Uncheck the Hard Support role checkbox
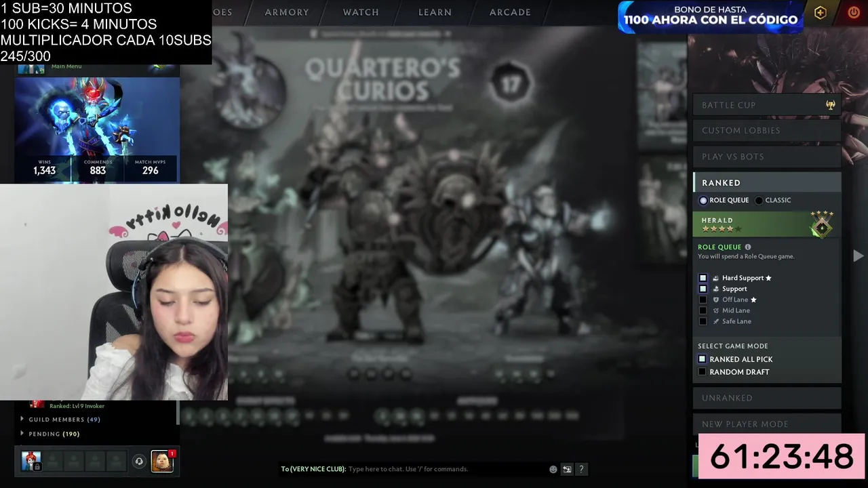 (x=703, y=278)
